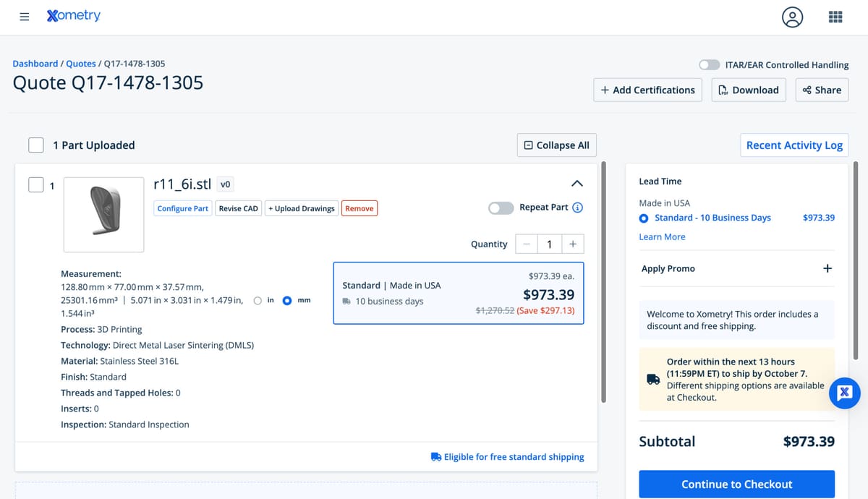Viewport: 868px width, 499px height.
Task: Click the Subtotal $973.39 amount
Action: click(x=809, y=441)
